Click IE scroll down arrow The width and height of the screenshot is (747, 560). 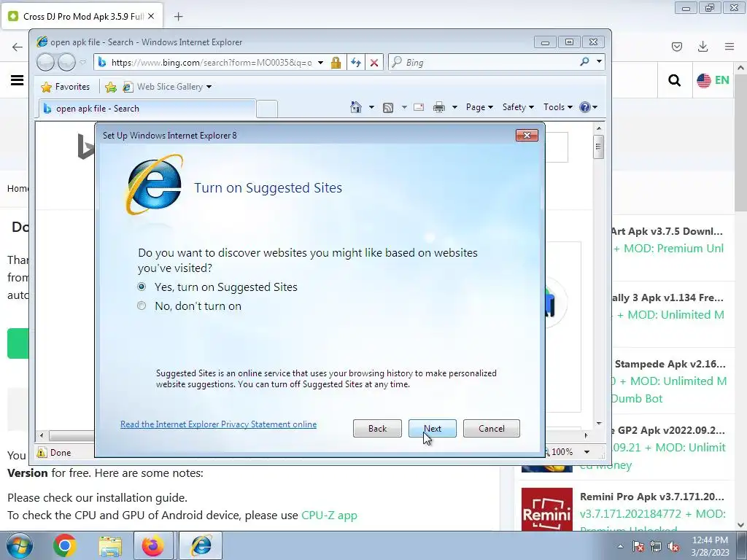tap(599, 424)
